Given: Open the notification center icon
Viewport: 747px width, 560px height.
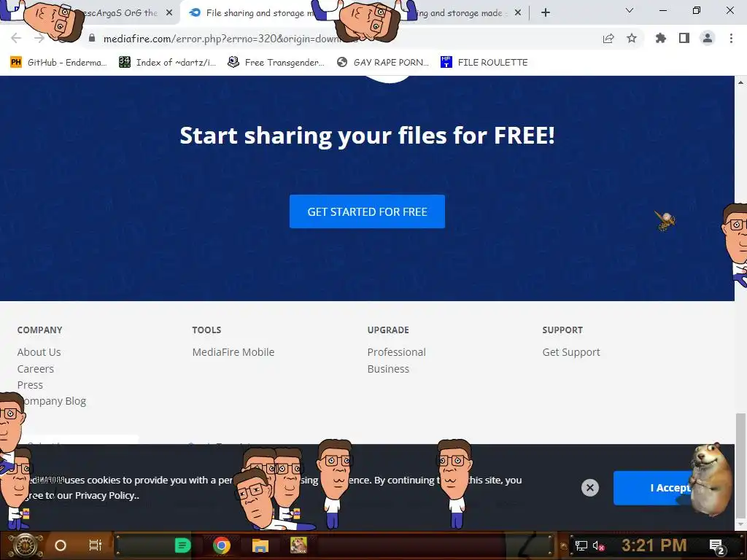Looking at the screenshot, I should 716,546.
